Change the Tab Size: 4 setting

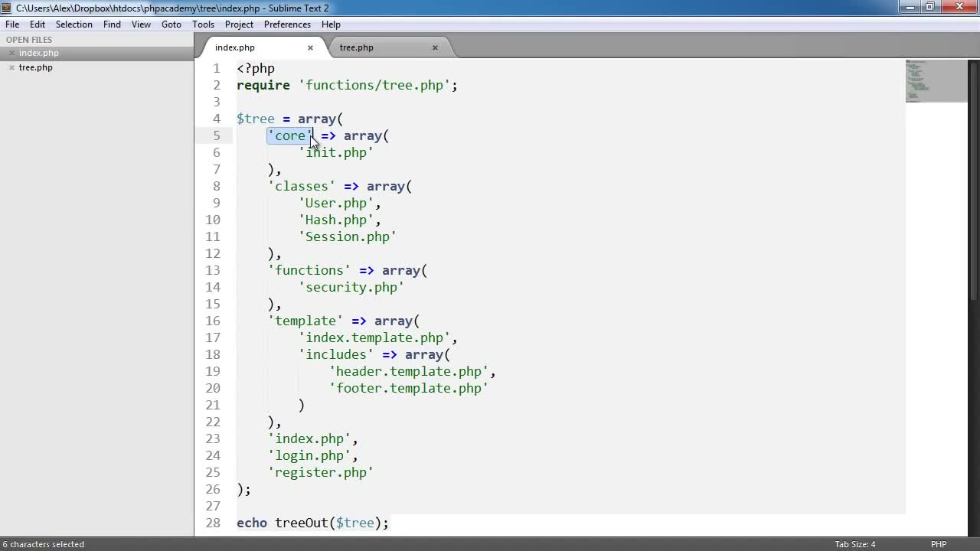[x=855, y=544]
